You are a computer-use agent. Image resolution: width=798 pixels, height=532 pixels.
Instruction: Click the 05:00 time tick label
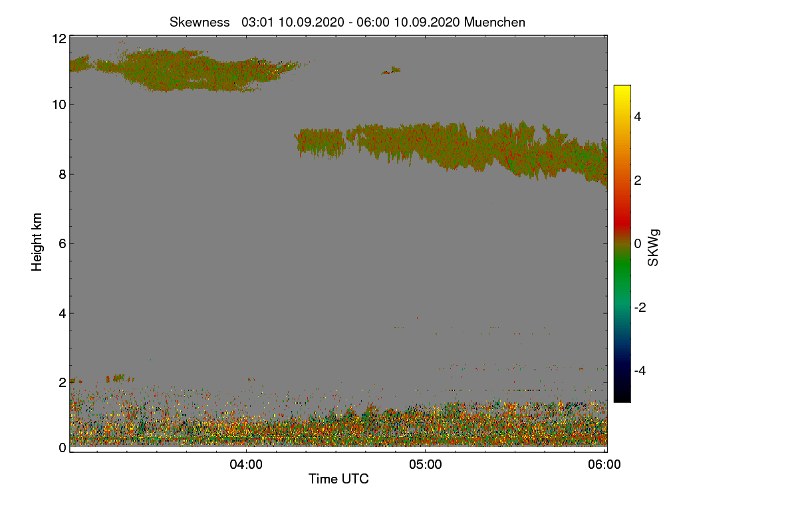click(426, 465)
